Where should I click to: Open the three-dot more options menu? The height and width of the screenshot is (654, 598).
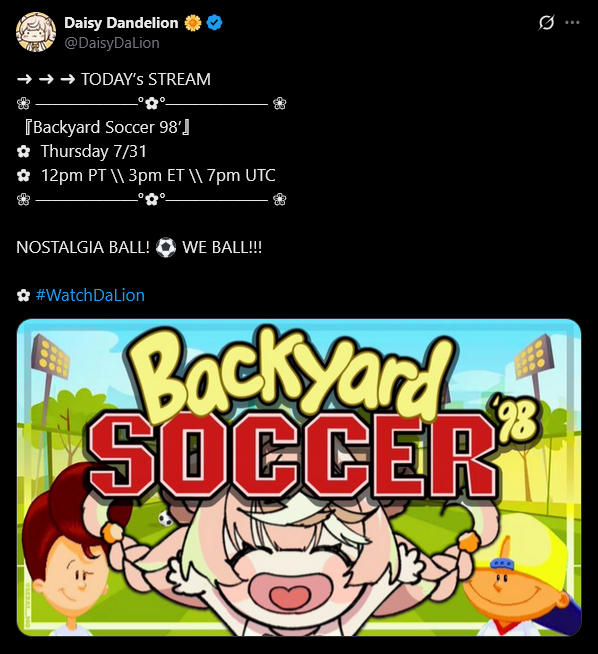pyautogui.click(x=572, y=23)
